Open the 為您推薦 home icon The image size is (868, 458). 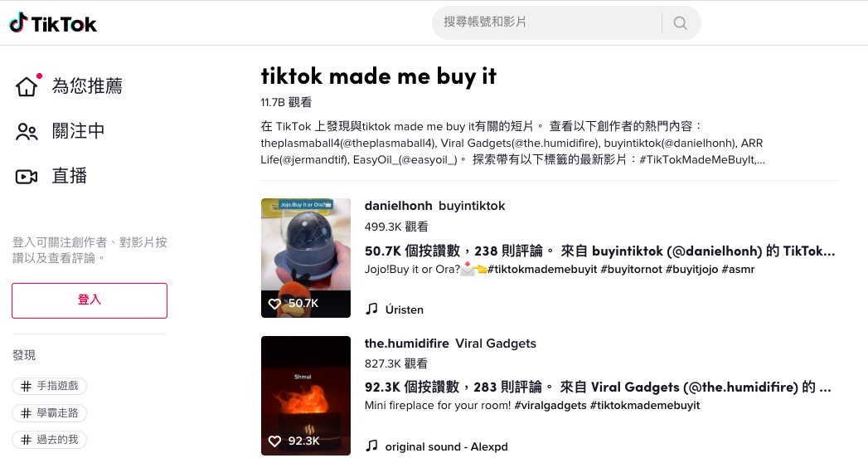(27, 86)
